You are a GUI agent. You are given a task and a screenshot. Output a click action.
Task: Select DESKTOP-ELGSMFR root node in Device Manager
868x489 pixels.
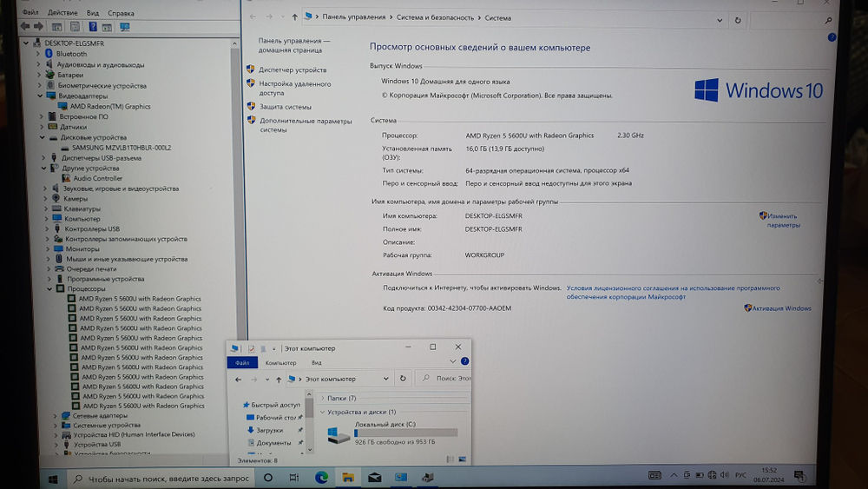click(74, 43)
